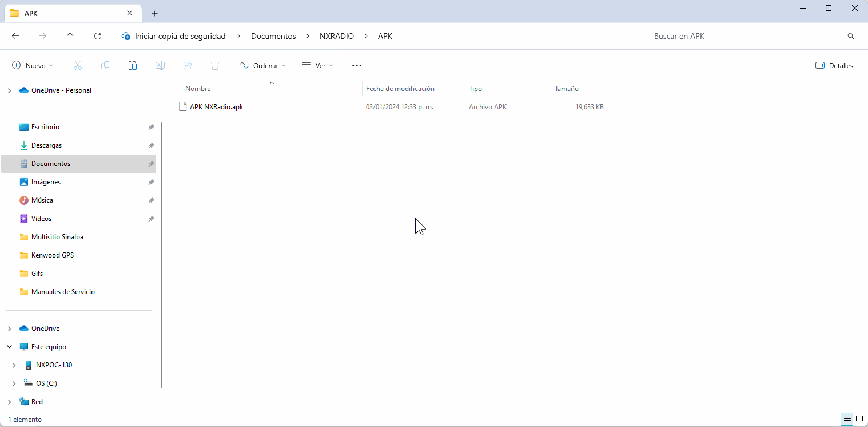Expand the NXPOC-130 device node
868x427 pixels.
tap(14, 365)
